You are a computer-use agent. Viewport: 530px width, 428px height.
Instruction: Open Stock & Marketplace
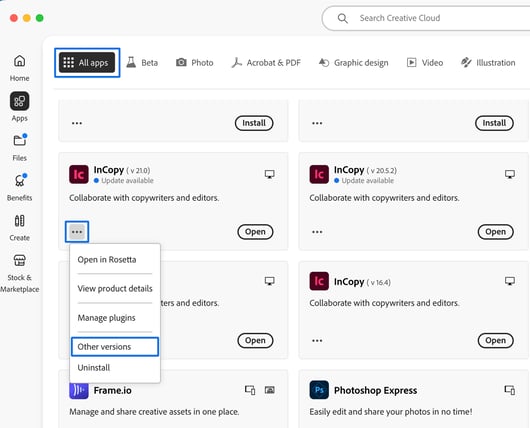coord(19,273)
